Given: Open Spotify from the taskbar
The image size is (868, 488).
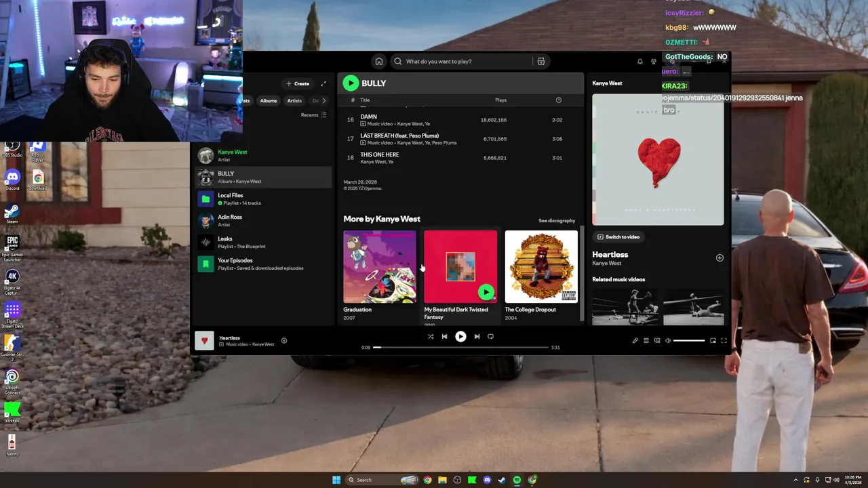Looking at the screenshot, I should [517, 480].
